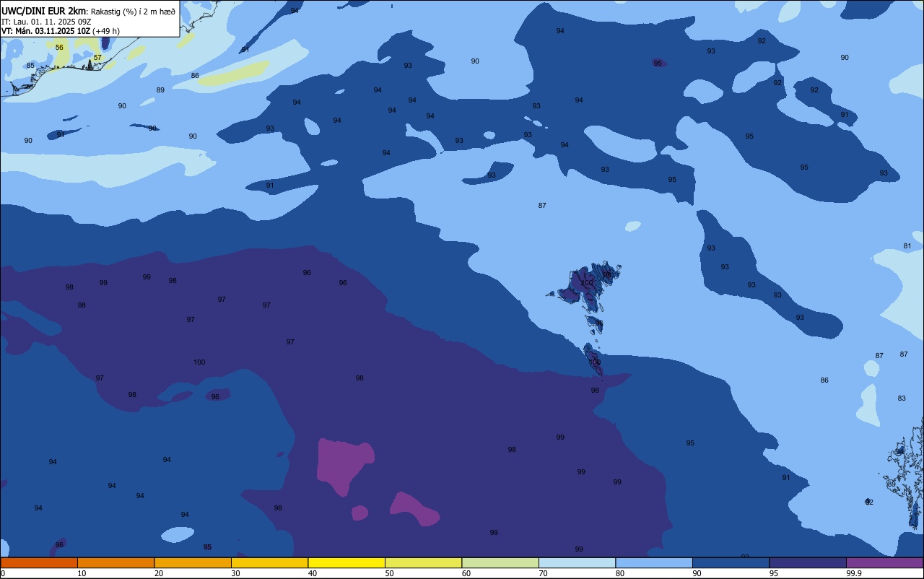Select the 50–60 pale yellow legend swatch
The width and height of the screenshot is (924, 579).
423,562
